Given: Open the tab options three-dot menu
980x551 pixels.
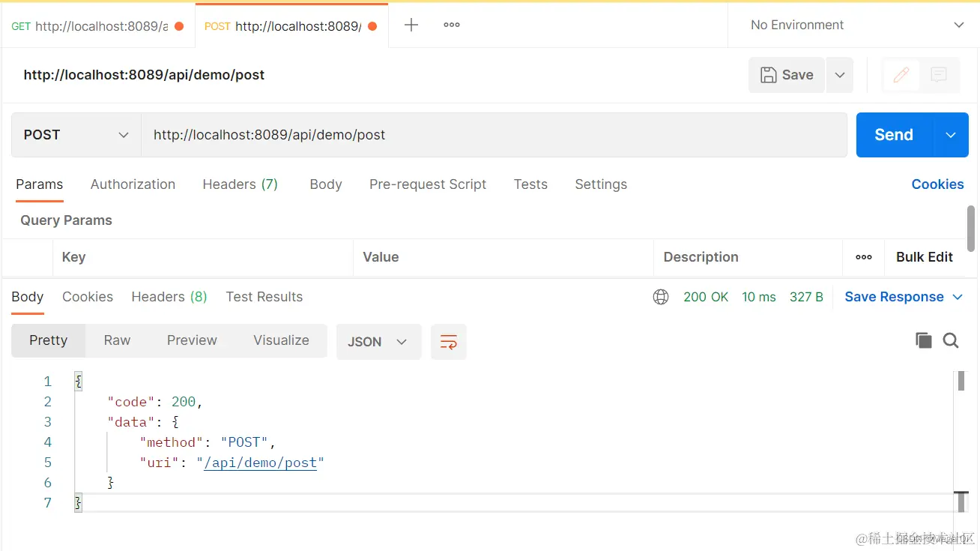Looking at the screenshot, I should 451,25.
